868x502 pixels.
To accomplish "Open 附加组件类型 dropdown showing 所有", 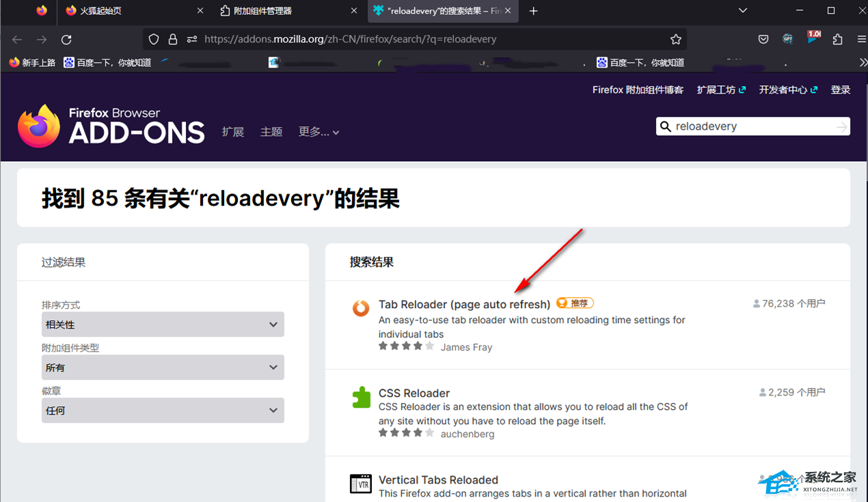I will click(163, 367).
